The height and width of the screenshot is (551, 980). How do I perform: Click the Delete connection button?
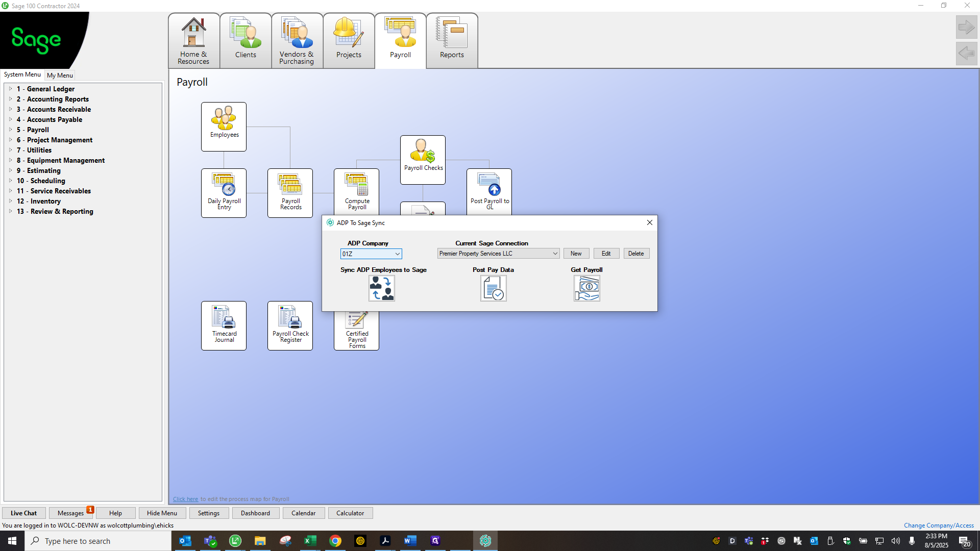pos(636,254)
